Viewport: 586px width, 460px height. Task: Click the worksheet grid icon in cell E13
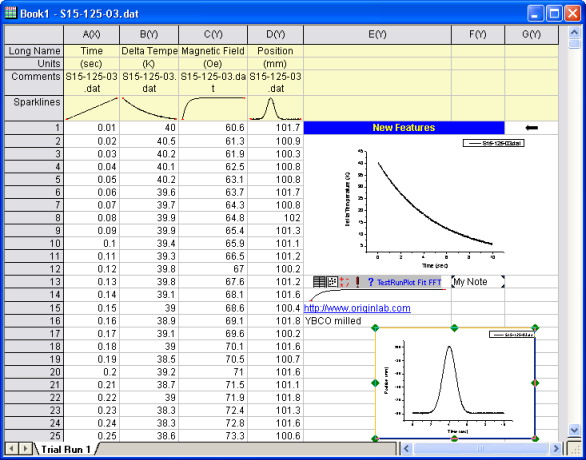pyautogui.click(x=319, y=282)
